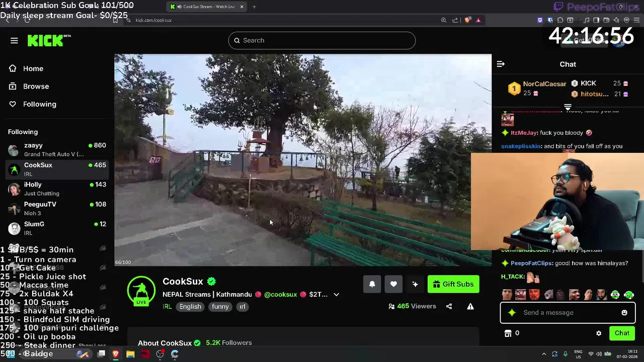Screen dimensions: 644x362
Task: Open the music note playlist icon
Action: (587, 20)
